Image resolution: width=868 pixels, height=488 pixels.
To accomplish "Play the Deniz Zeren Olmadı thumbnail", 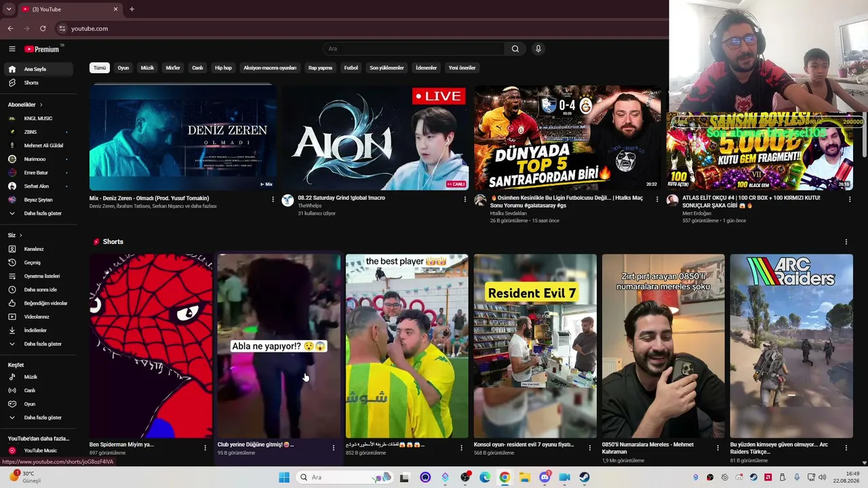I will point(182,138).
